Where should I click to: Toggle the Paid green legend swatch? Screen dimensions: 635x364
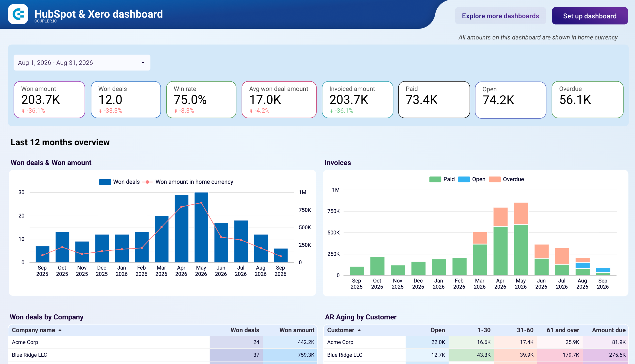[435, 180]
